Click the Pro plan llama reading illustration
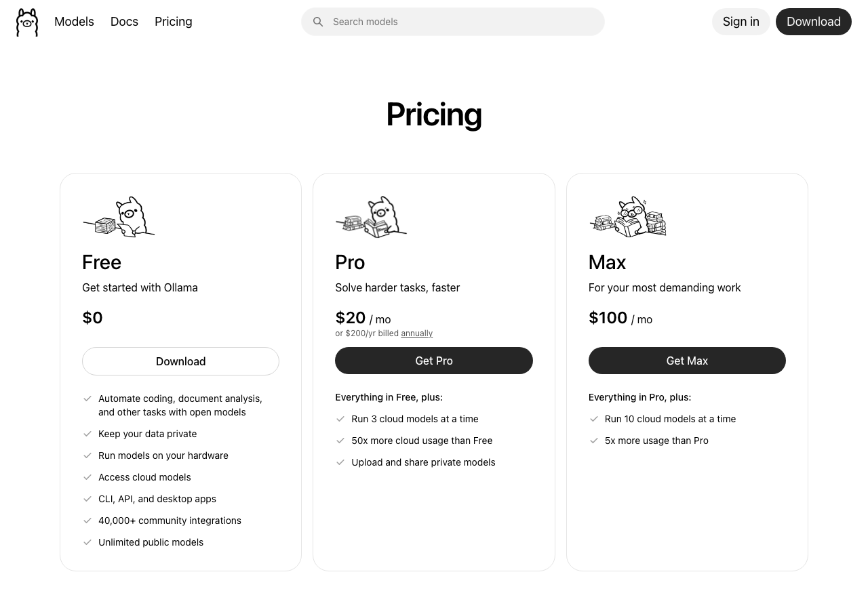The height and width of the screenshot is (610, 868). pyautogui.click(x=372, y=218)
